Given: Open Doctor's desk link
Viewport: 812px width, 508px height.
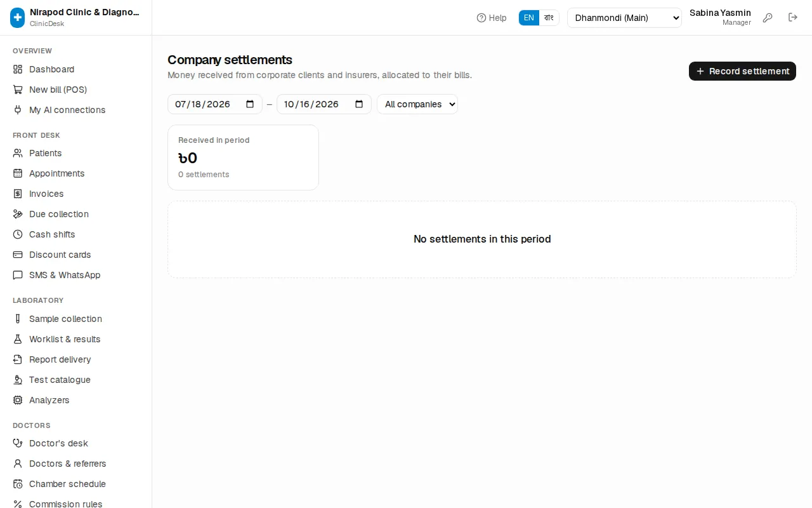Looking at the screenshot, I should point(76,443).
